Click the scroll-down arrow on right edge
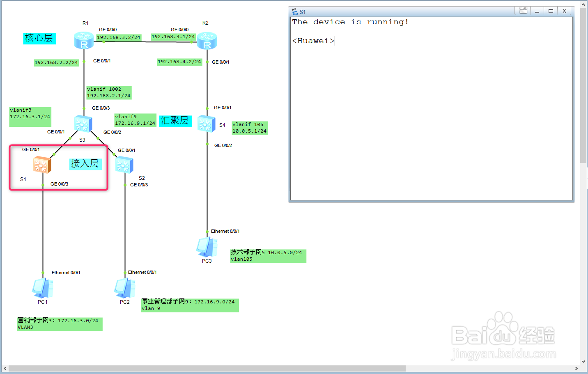This screenshot has width=588, height=374. (583, 362)
